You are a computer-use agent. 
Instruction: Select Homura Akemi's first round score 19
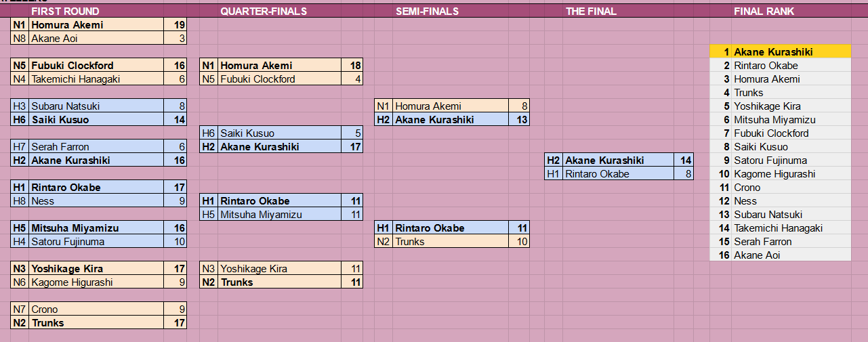point(175,25)
